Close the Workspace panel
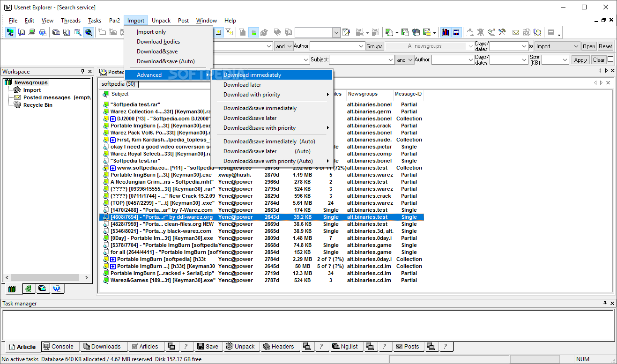This screenshot has height=364, width=617. click(x=90, y=72)
